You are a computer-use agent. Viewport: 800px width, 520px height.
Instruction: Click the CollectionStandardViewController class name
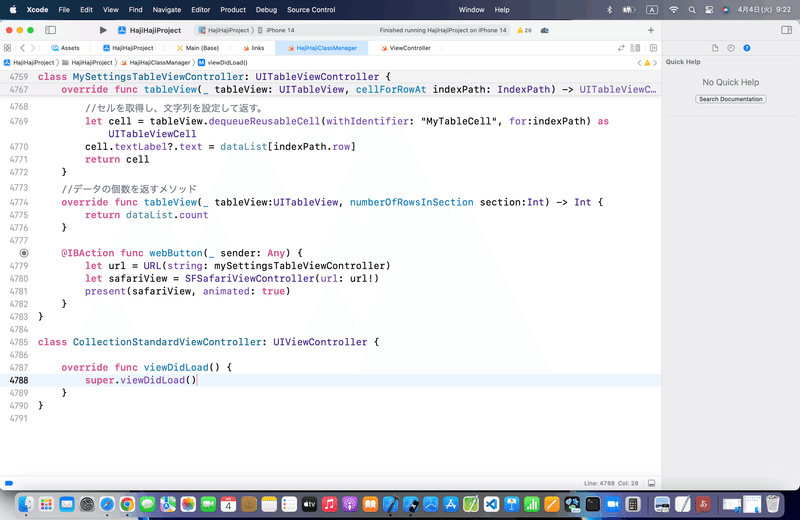coord(167,342)
